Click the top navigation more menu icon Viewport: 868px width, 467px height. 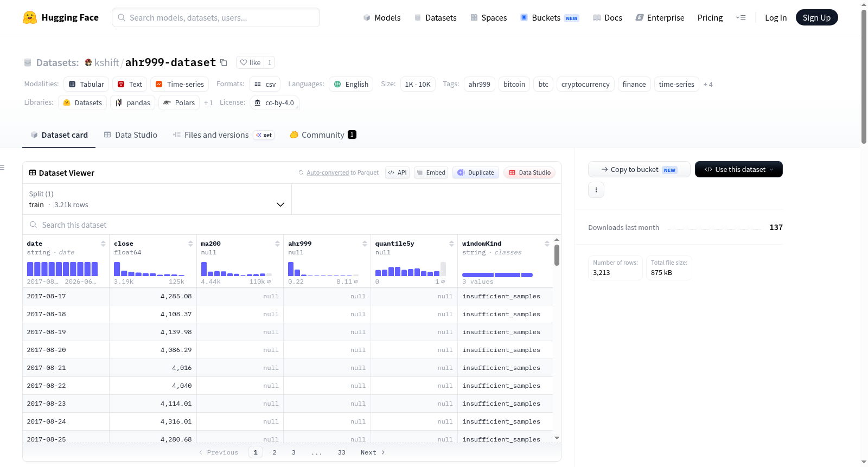pos(741,18)
